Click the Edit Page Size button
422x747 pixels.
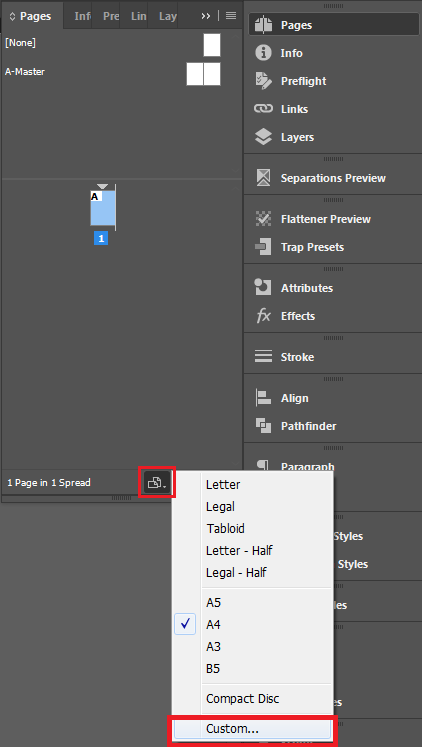(x=157, y=483)
